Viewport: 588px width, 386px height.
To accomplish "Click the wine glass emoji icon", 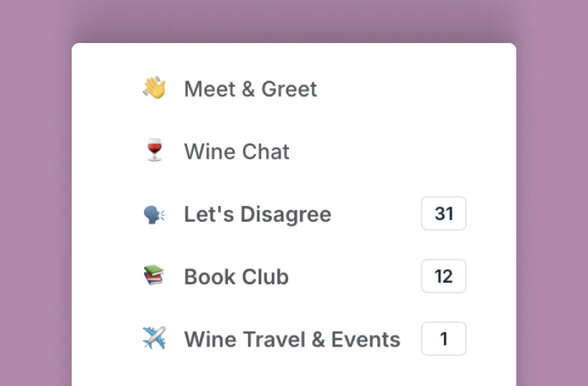I will [x=154, y=151].
